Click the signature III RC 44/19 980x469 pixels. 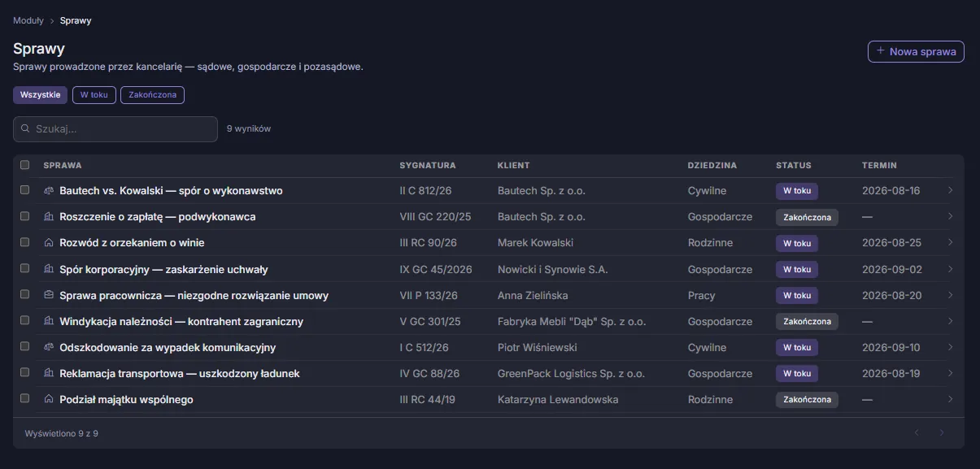coord(428,399)
